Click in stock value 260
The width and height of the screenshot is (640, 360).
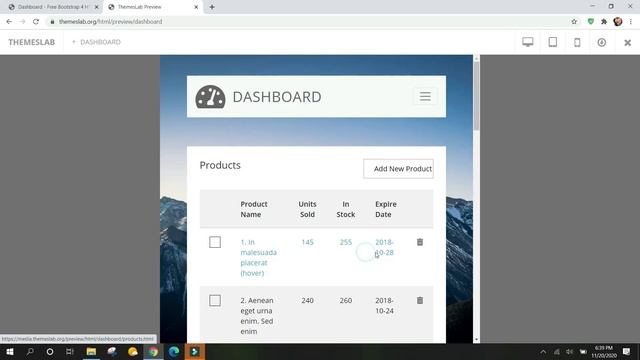[x=346, y=300]
